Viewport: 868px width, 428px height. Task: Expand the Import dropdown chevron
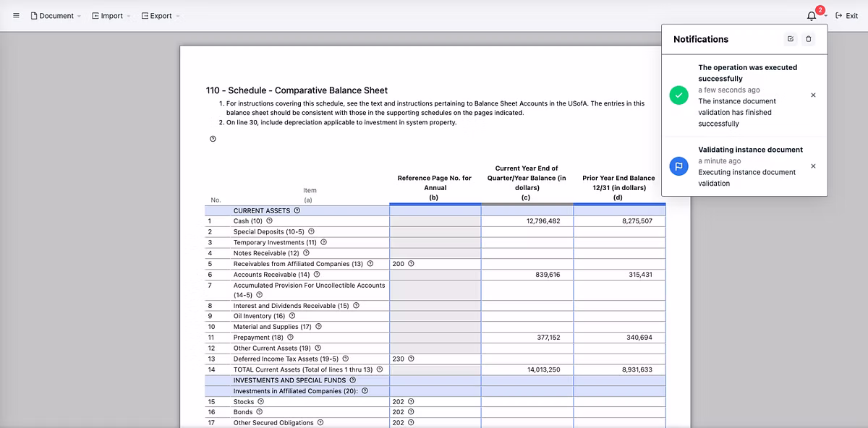click(x=127, y=15)
